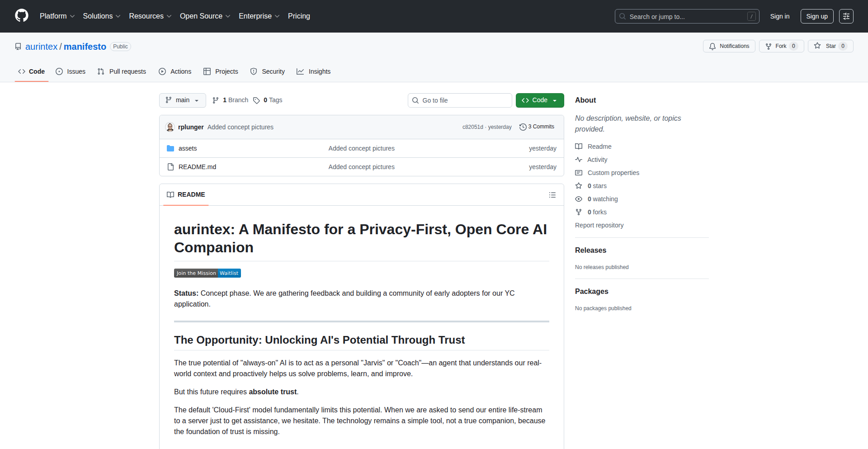
Task: Click the Issues circle icon
Action: (x=59, y=71)
